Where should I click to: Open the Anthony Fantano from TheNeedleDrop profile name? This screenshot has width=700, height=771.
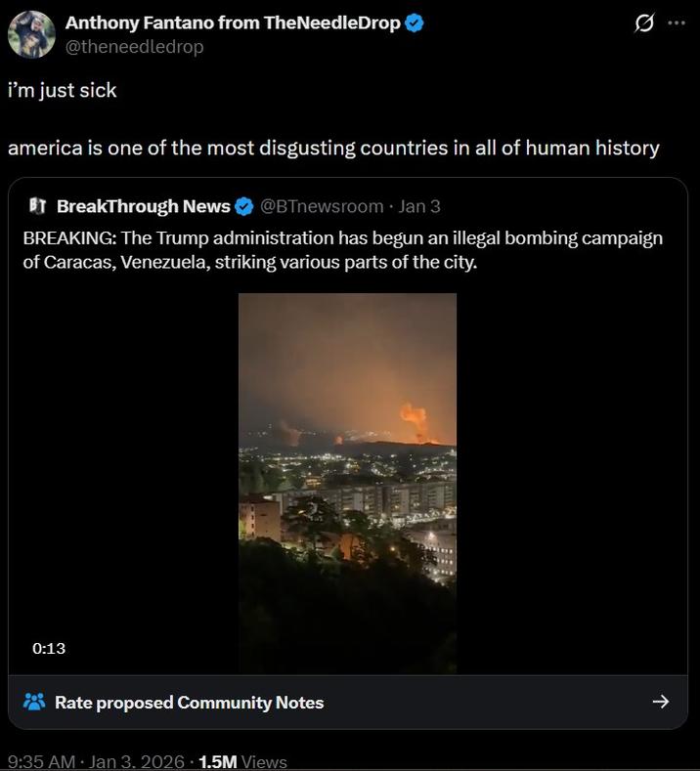pyautogui.click(x=233, y=23)
